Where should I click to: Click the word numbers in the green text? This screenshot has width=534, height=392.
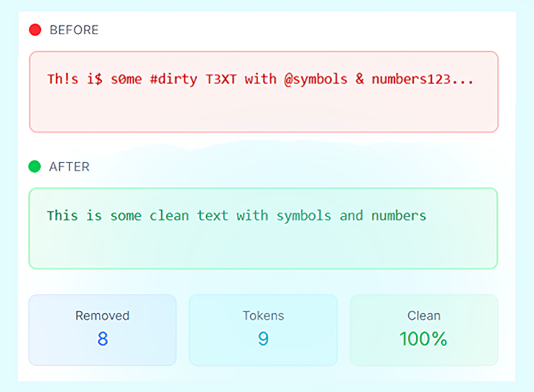coord(399,216)
